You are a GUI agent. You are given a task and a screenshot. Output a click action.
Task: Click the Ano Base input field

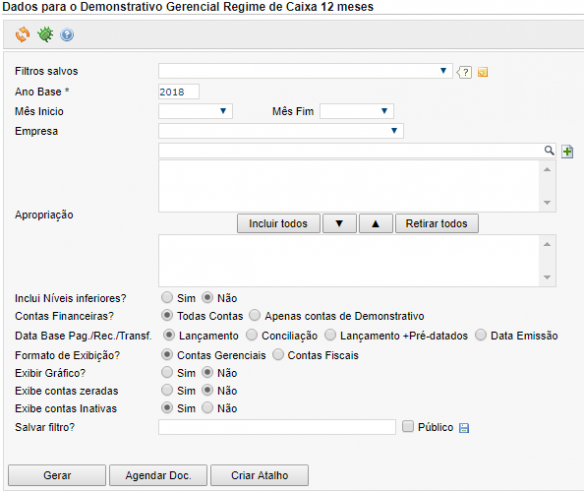tap(179, 92)
